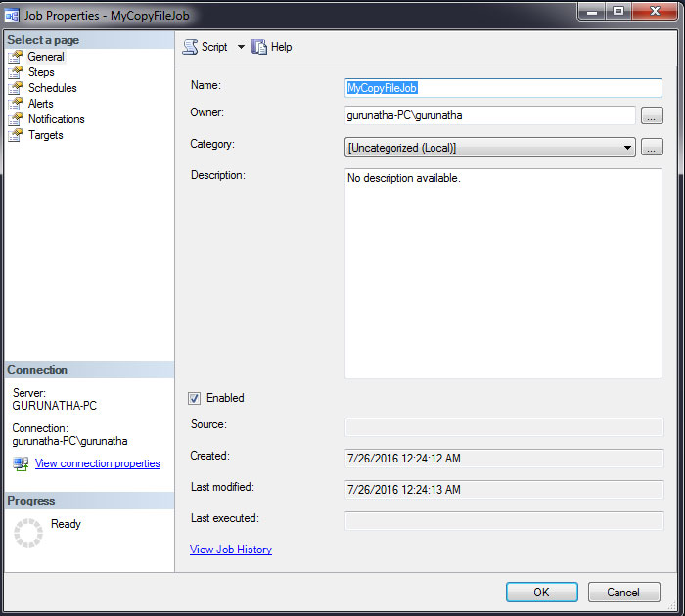Open the Steps page
This screenshot has width=685, height=616.
click(x=41, y=72)
